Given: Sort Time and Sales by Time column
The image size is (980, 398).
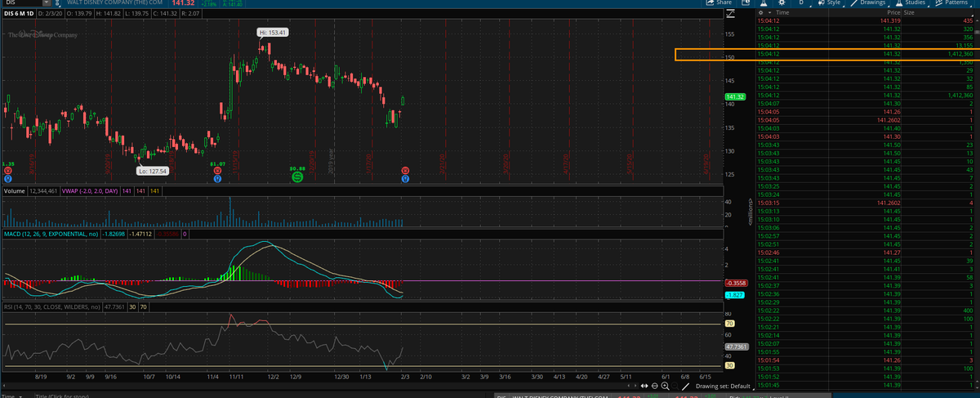Looking at the screenshot, I should 782,13.
